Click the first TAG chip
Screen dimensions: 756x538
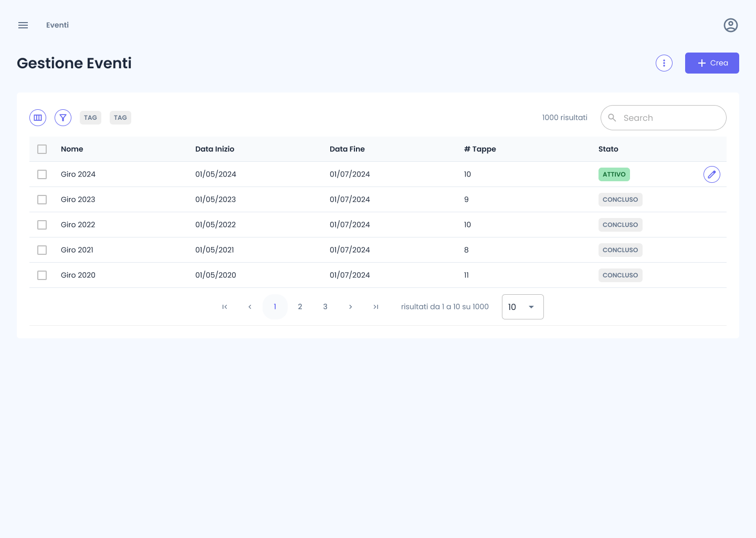coord(90,118)
